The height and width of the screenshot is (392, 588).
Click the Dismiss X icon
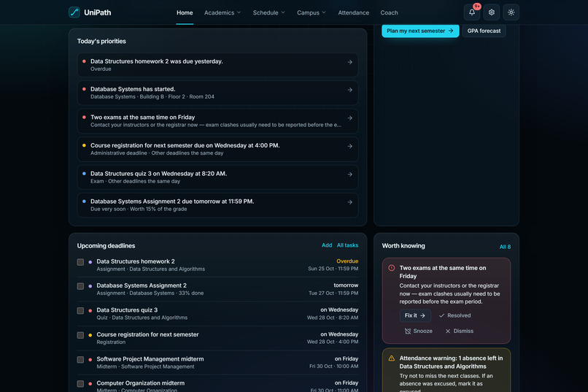point(448,331)
